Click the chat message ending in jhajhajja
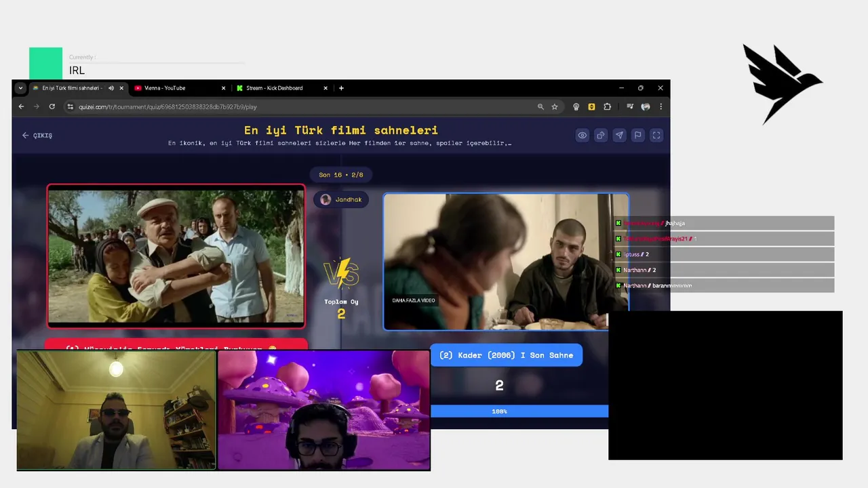The image size is (868, 488). coord(724,223)
